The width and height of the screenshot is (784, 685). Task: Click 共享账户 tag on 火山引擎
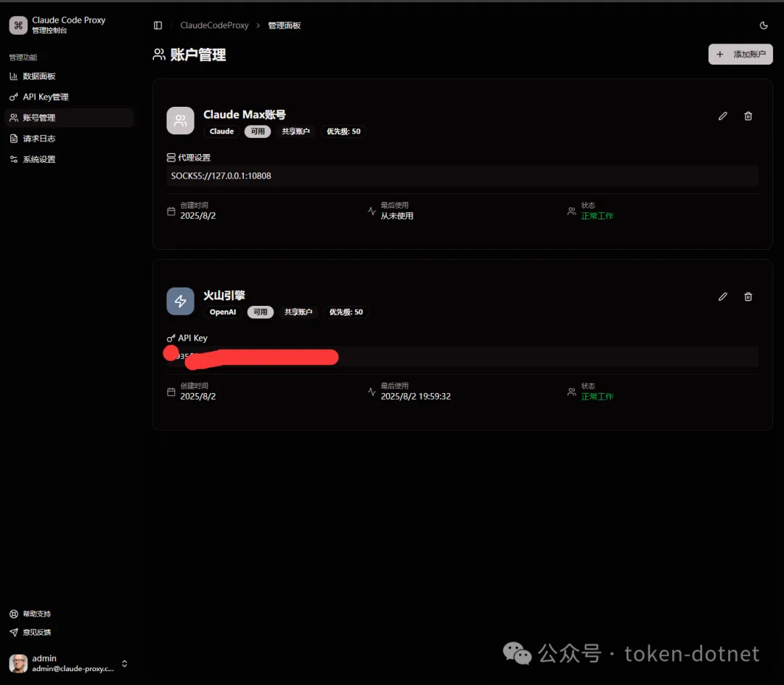(x=298, y=312)
